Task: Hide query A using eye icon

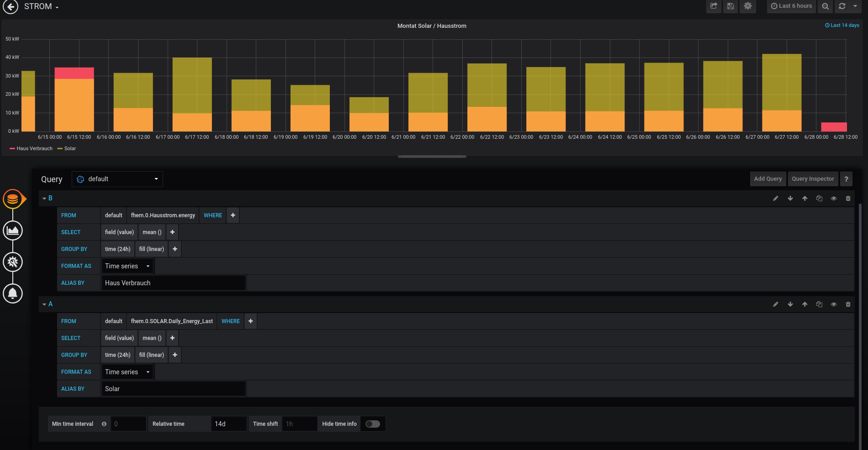Action: (x=834, y=304)
